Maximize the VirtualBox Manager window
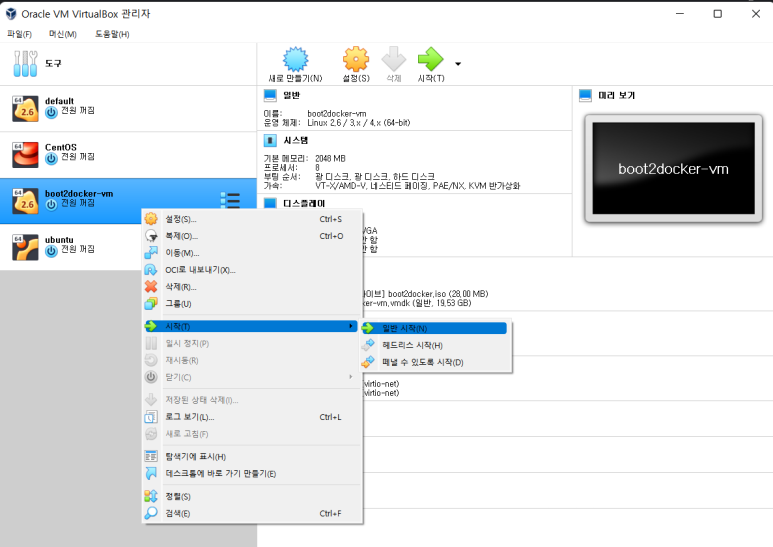Image resolution: width=773 pixels, height=547 pixels. tap(718, 14)
